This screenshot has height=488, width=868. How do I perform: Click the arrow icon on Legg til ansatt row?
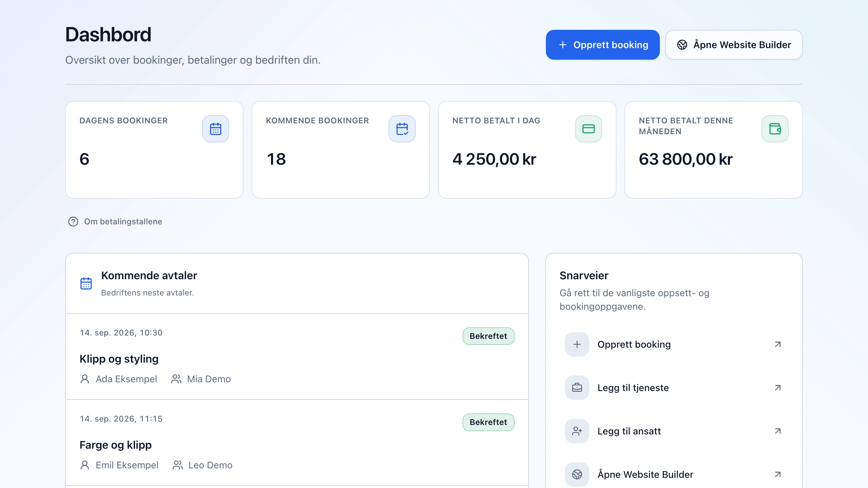coord(778,431)
